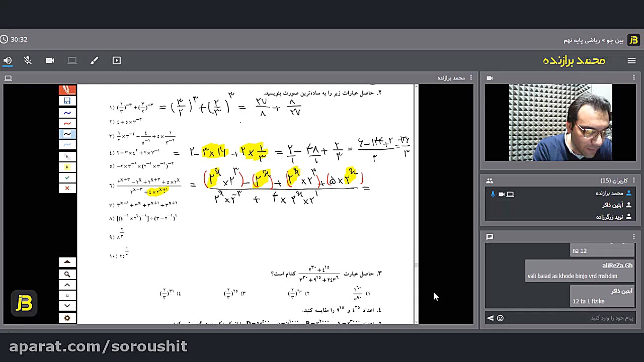This screenshot has width=644, height=362.
Task: Choose the pointer cursor tool
Action: tap(67, 156)
